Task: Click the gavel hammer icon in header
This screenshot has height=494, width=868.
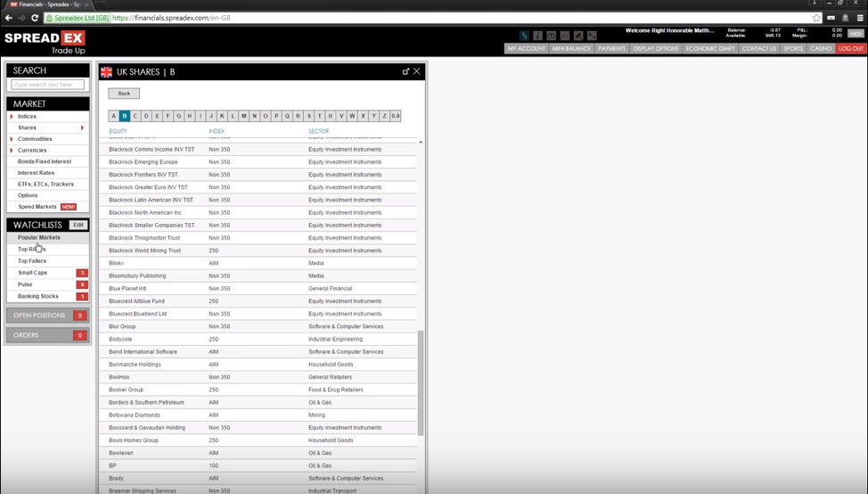Action: [x=578, y=36]
